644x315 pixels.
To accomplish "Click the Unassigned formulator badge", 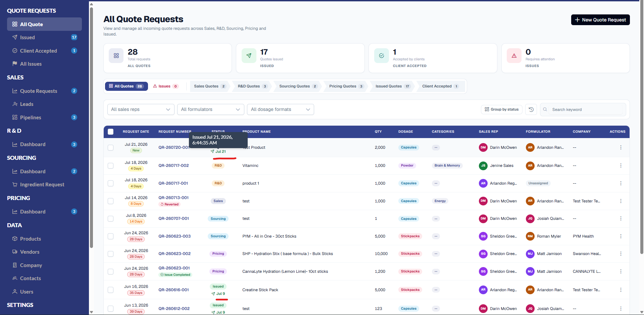I will coord(538,183).
